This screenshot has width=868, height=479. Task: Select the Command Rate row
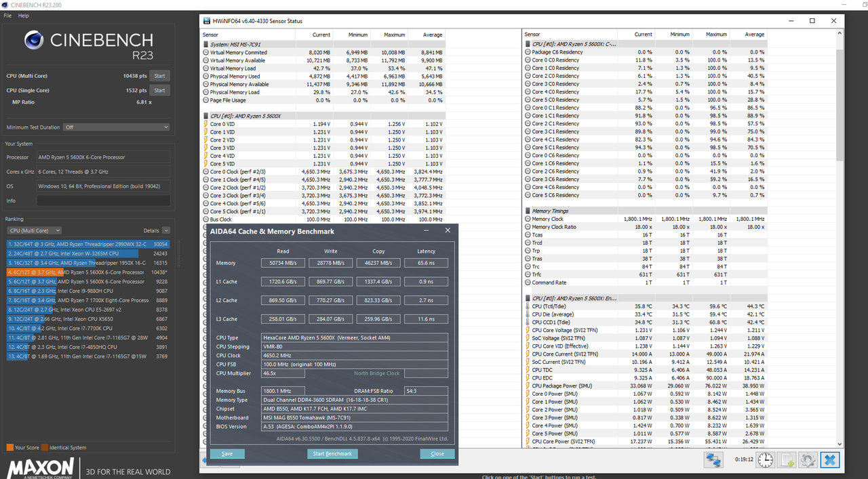click(646, 283)
